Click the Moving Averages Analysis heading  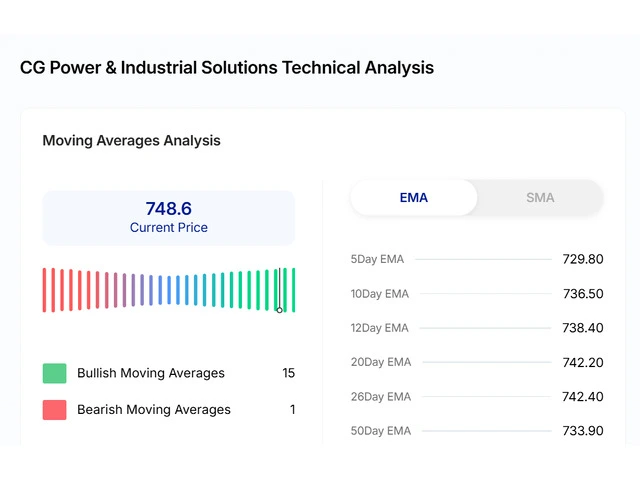click(x=131, y=141)
